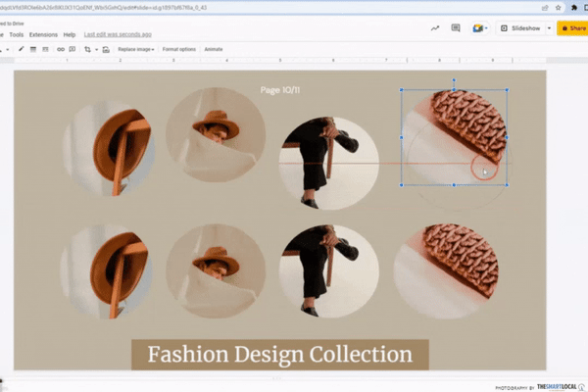Open the Tools menu
The height and width of the screenshot is (392, 588).
coord(16,34)
